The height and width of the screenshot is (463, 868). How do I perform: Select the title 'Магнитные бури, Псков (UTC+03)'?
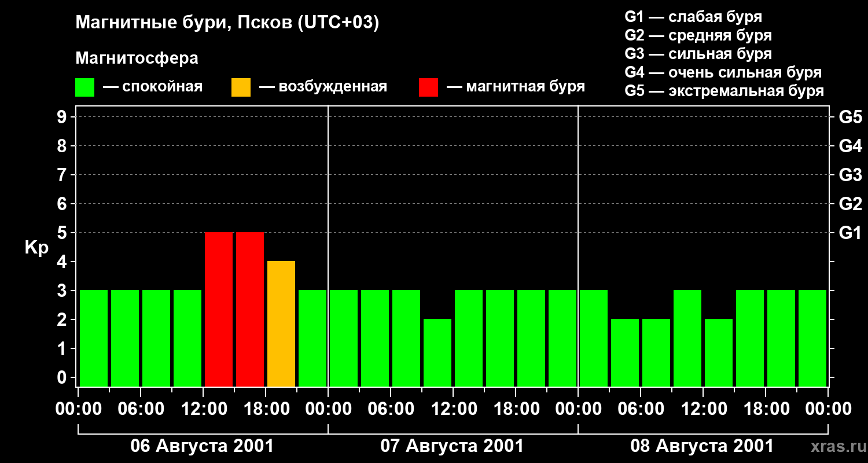227,23
